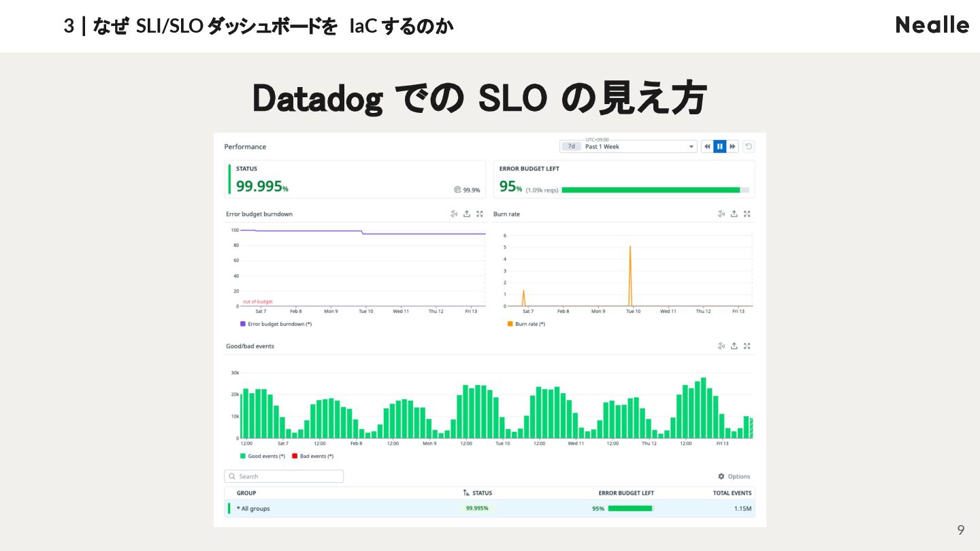Open the Past 1 Week time range dropdown
The image size is (980, 551).
628,146
